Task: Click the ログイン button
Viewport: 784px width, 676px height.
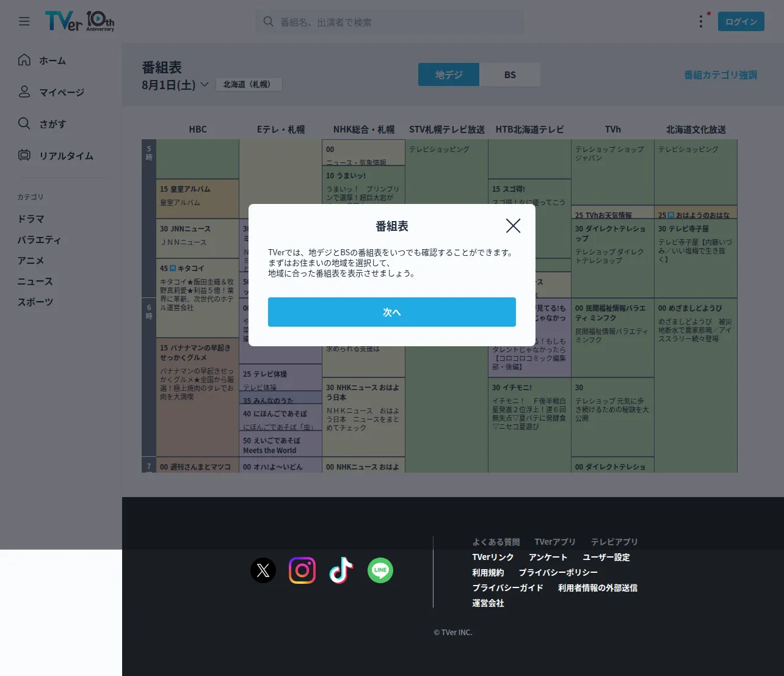Action: point(741,21)
